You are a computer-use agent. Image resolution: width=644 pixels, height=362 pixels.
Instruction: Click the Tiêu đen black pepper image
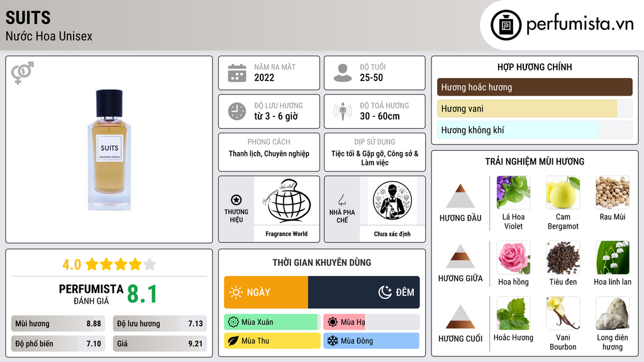(563, 257)
